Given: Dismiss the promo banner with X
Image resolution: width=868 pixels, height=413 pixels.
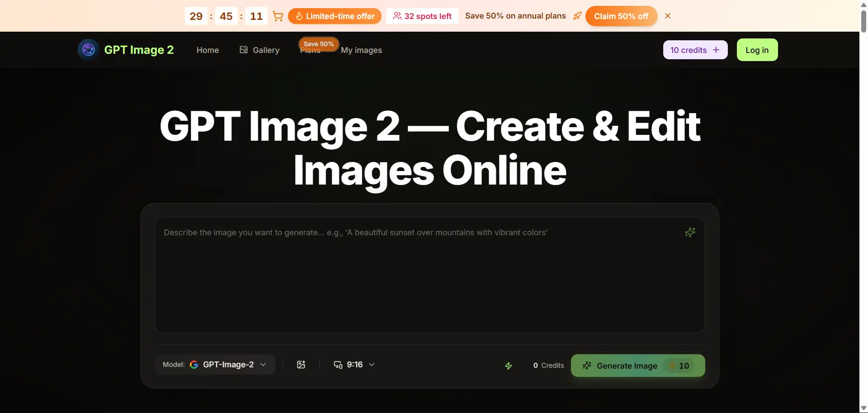Looking at the screenshot, I should 668,16.
